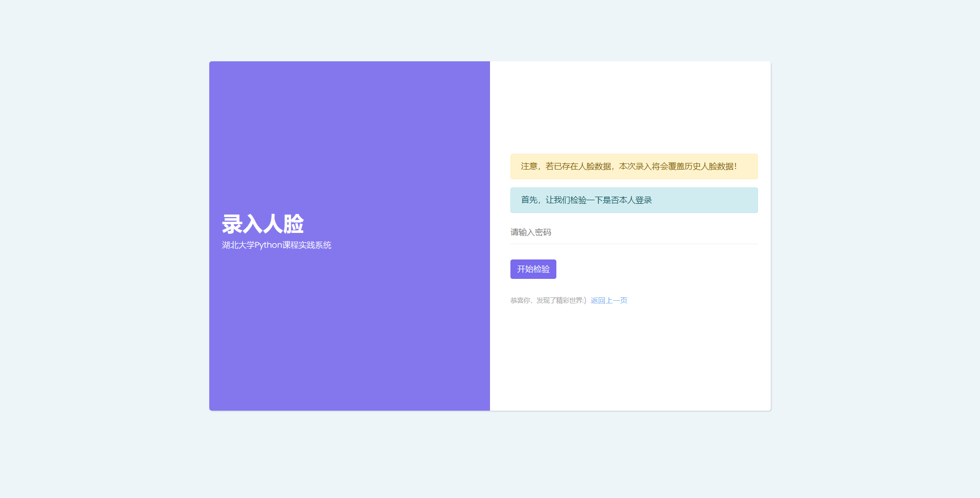Click the blue 首先，让我们检验 info notice text
The width and height of the screenshot is (980, 498).
click(586, 200)
